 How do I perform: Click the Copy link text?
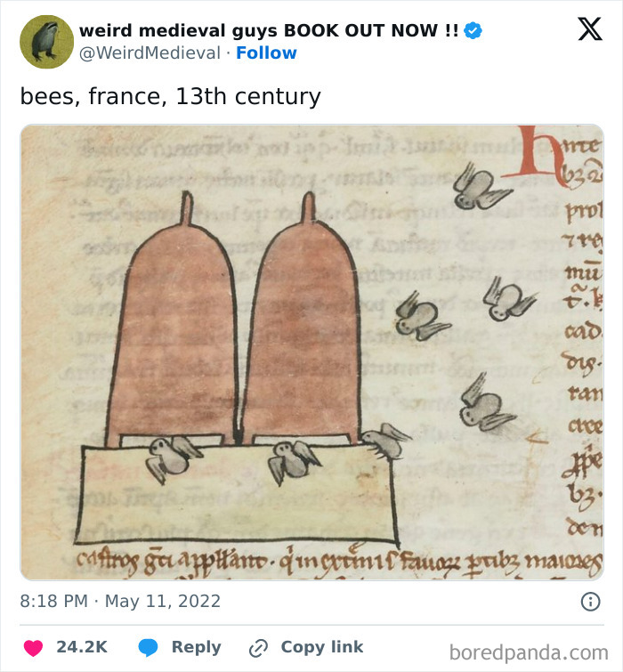(321, 647)
